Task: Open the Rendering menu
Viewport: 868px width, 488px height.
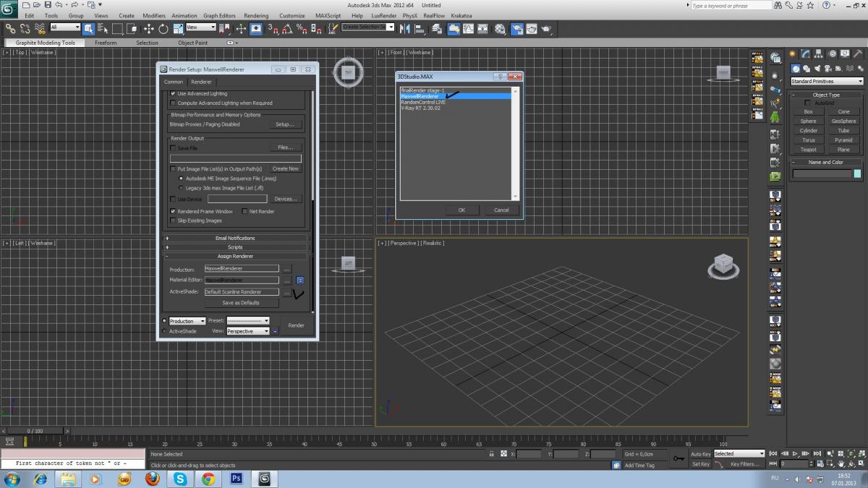Action: coord(255,15)
